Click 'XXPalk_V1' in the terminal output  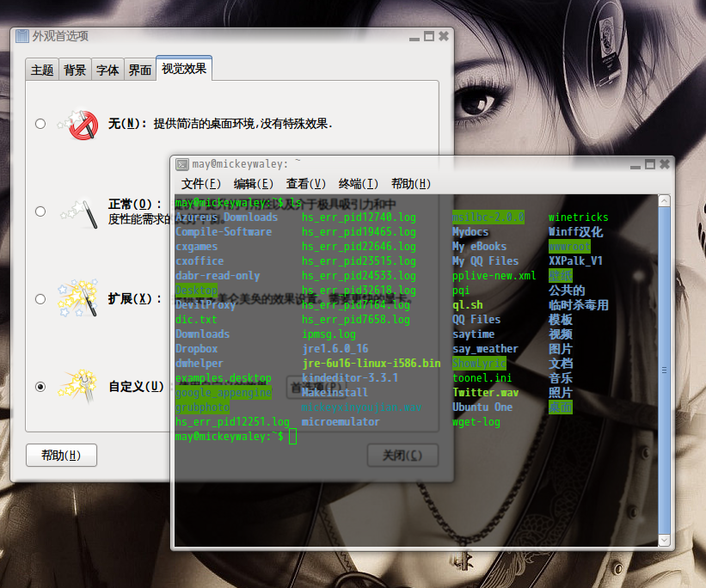pyautogui.click(x=575, y=261)
